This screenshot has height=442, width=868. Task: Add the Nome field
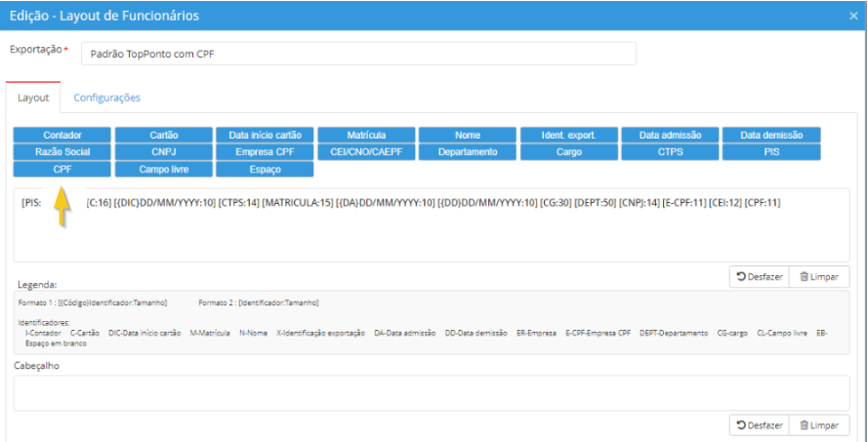(468, 136)
